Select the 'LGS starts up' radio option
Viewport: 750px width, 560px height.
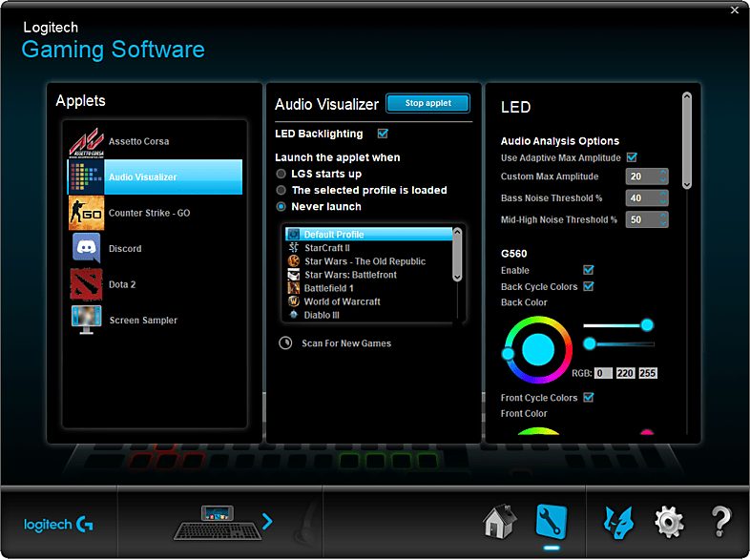[x=281, y=175]
